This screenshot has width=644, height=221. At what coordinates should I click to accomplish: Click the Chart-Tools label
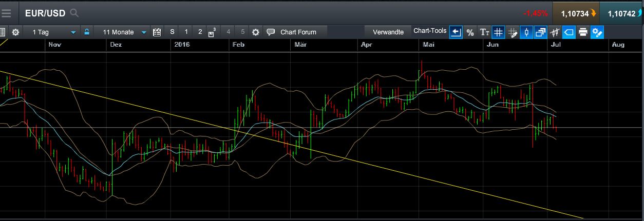coord(430,31)
